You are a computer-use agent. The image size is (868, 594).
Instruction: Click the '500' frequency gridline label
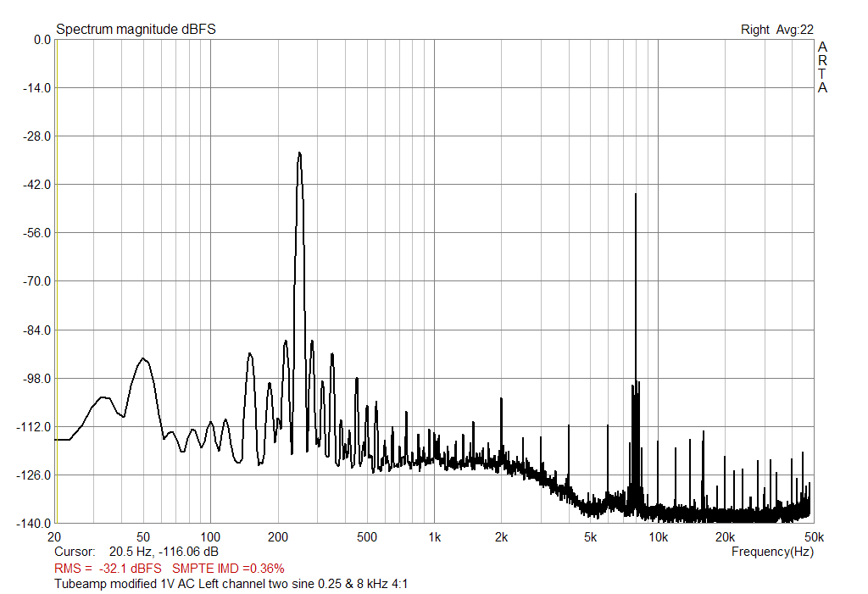point(368,537)
